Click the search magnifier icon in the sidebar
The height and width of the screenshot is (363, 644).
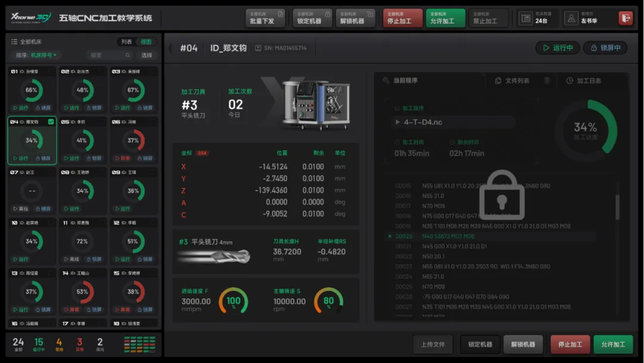coord(128,55)
